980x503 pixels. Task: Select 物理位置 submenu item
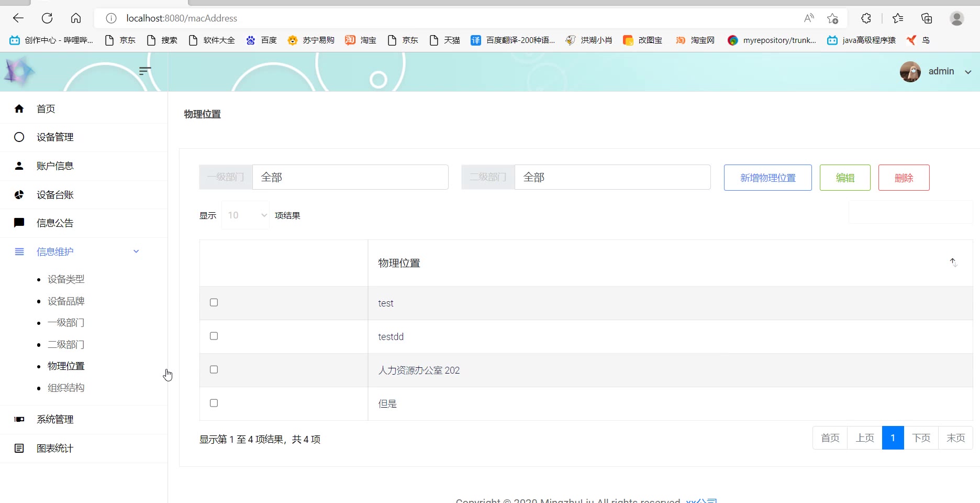pos(66,366)
